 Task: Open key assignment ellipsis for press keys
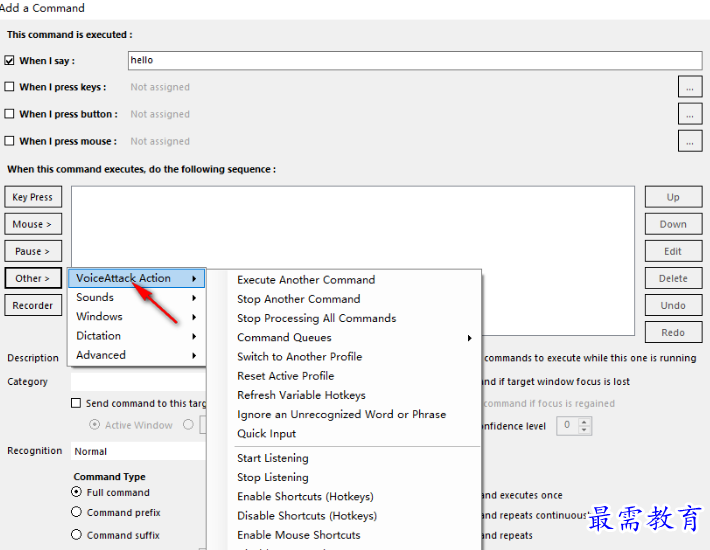click(690, 86)
